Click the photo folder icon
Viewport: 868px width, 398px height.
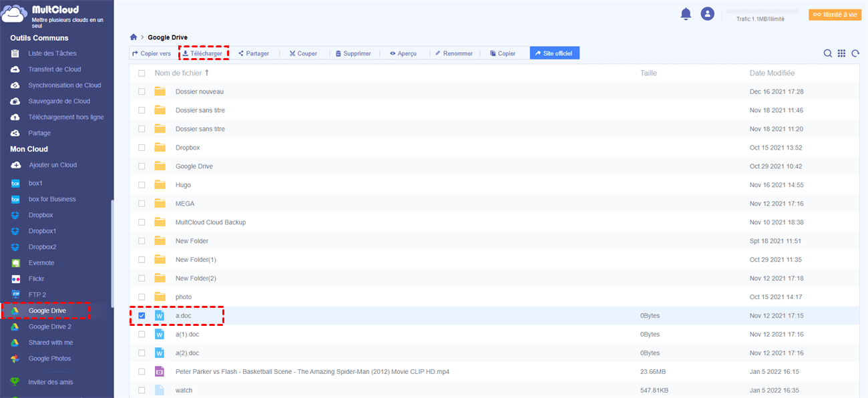tap(160, 296)
